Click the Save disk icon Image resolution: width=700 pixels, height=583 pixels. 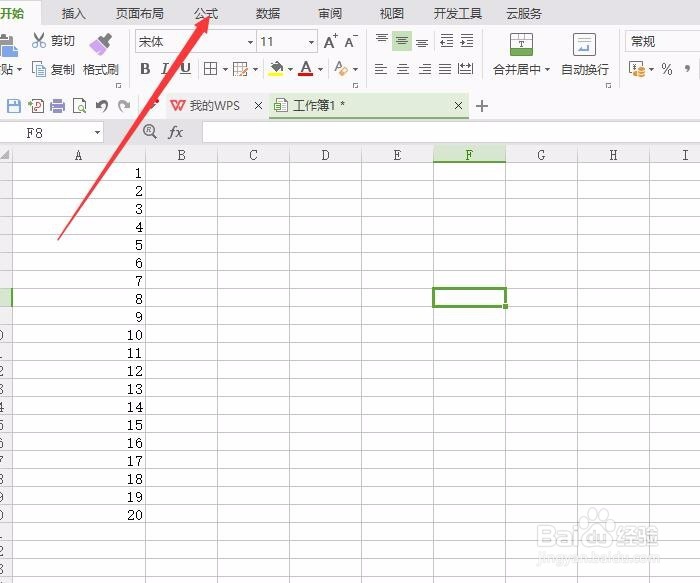[14, 106]
